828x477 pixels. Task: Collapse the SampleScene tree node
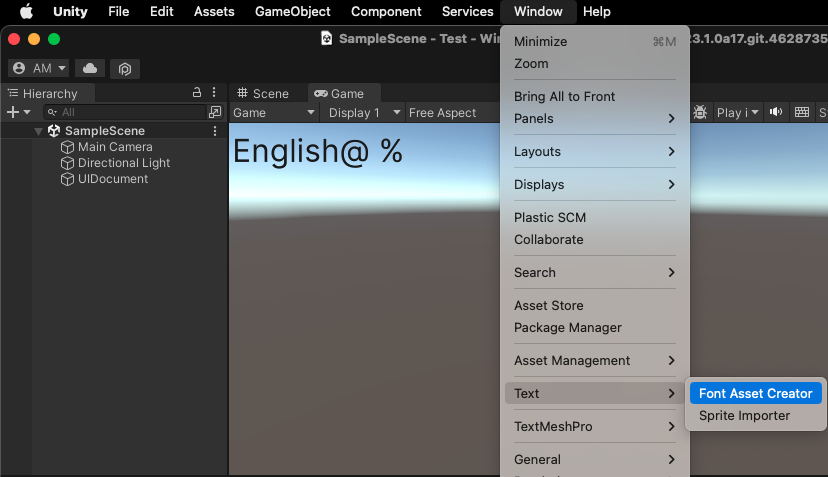tap(38, 131)
